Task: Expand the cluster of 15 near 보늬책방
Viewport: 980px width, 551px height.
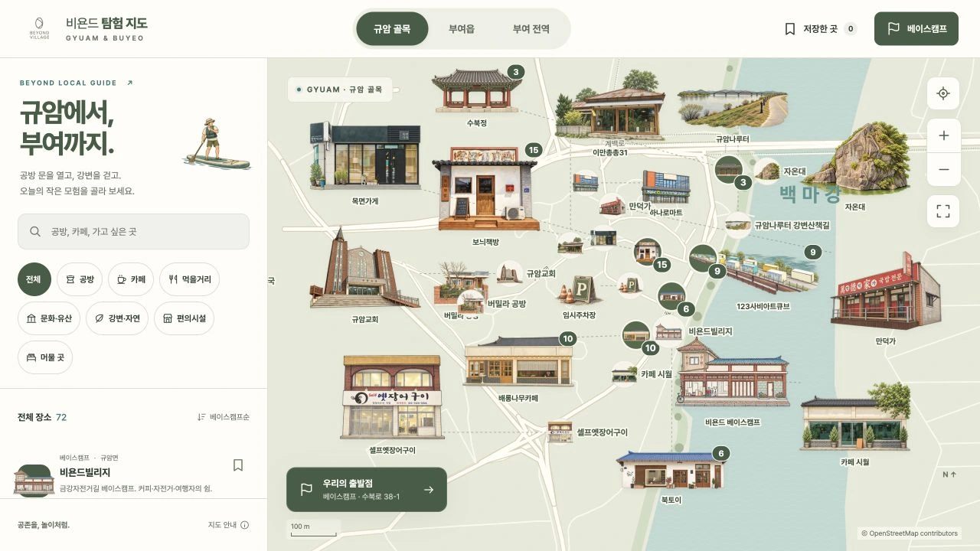Action: tap(533, 150)
